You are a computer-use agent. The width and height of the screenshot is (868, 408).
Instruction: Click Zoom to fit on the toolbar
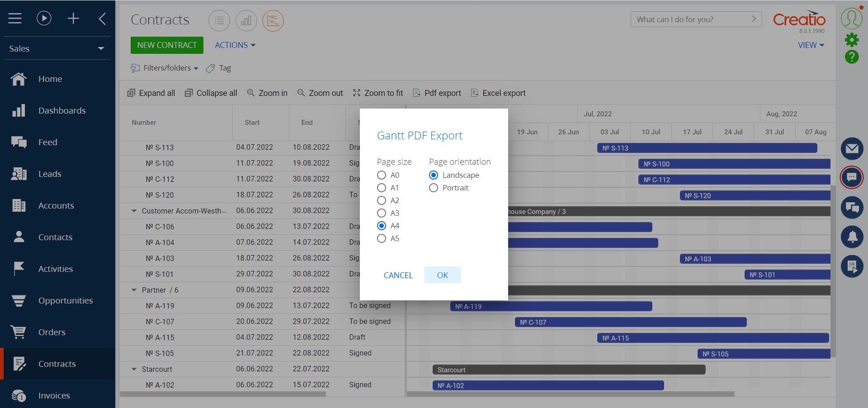click(378, 93)
